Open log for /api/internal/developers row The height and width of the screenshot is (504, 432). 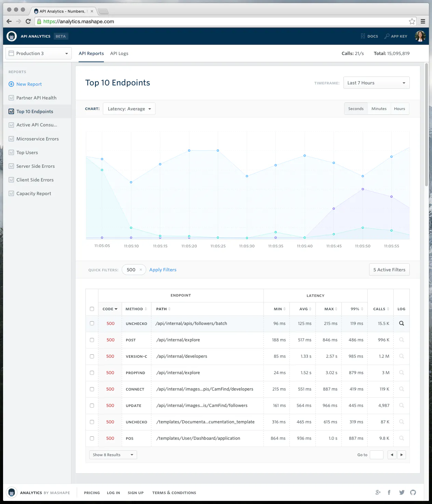pyautogui.click(x=402, y=356)
